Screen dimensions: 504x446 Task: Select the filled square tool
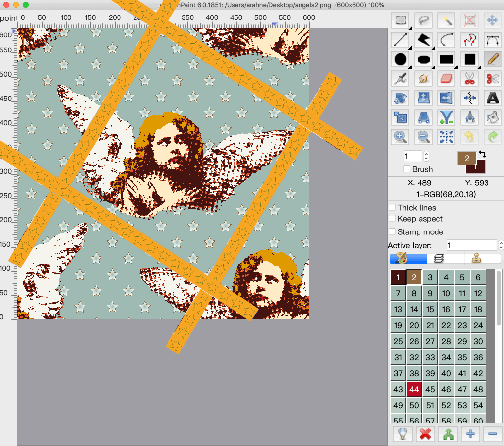pos(470,59)
